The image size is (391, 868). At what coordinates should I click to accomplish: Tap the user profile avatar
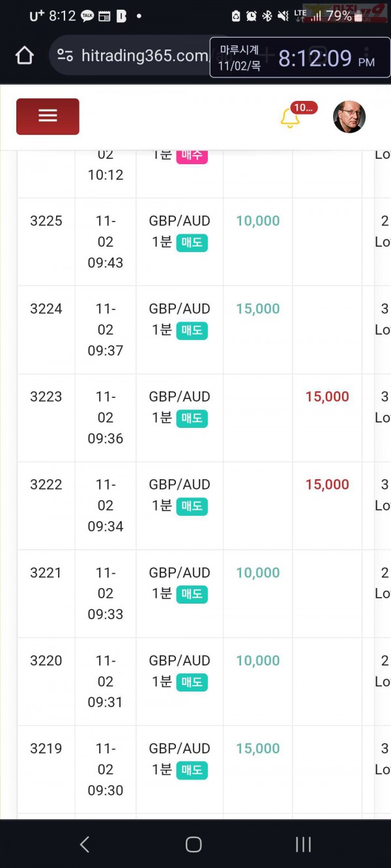click(349, 117)
